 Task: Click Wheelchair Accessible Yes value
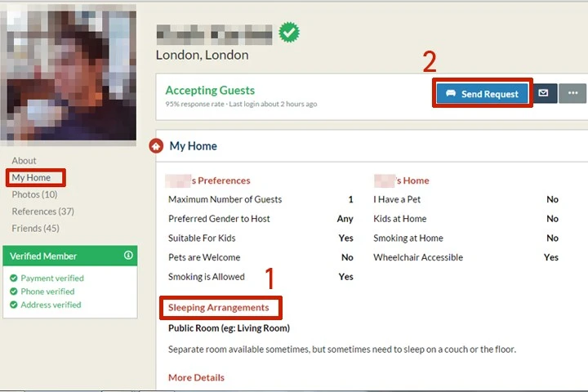[551, 257]
